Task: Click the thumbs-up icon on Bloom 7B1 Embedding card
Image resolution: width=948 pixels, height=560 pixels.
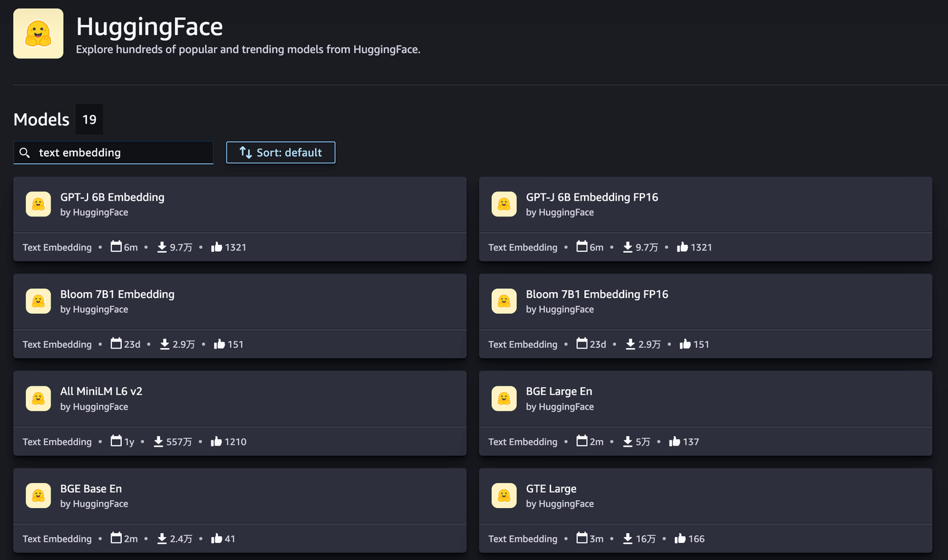Action: coord(219,344)
